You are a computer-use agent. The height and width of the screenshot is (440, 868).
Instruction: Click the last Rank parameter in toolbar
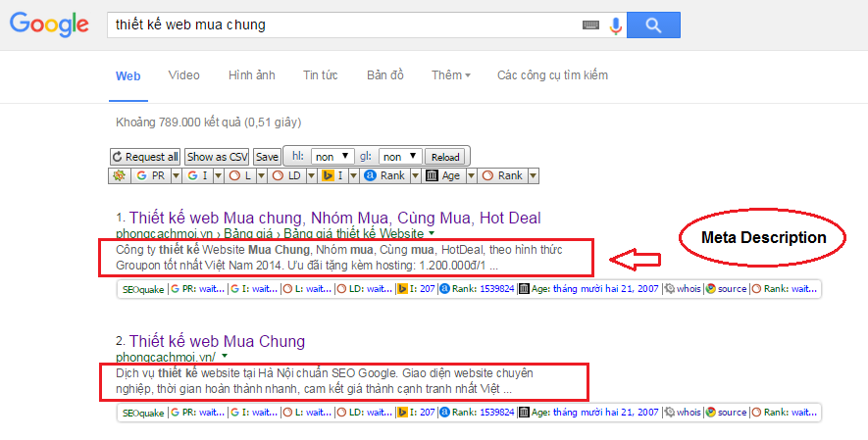(502, 175)
